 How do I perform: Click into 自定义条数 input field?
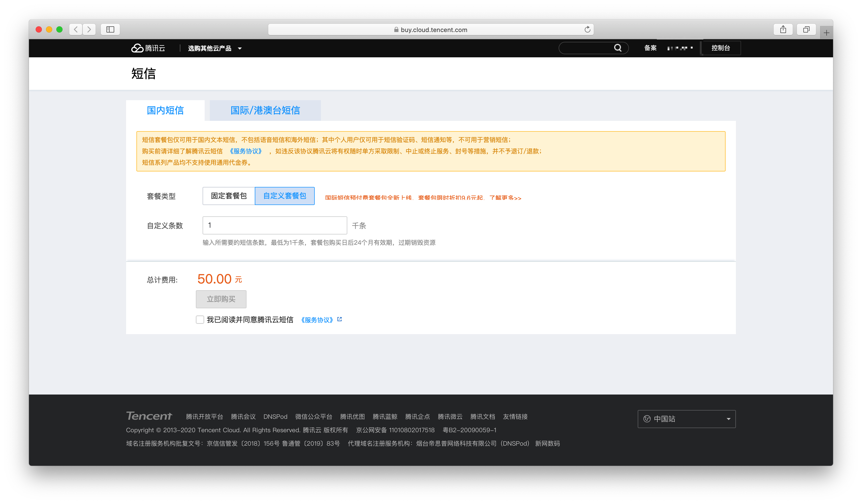275,225
